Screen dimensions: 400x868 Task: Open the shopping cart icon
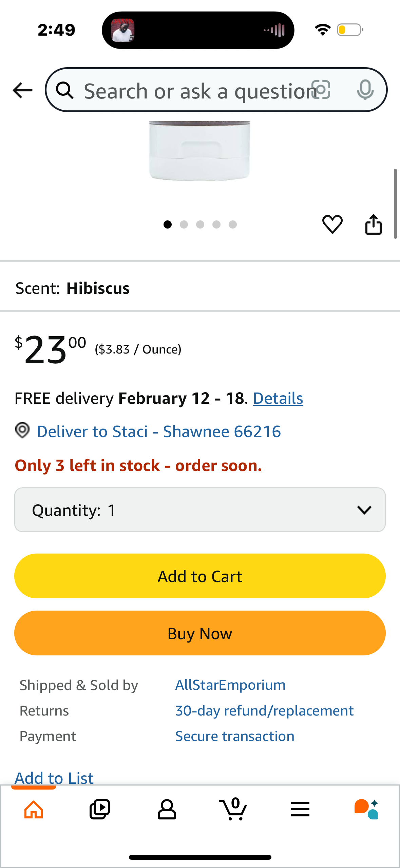tap(233, 809)
